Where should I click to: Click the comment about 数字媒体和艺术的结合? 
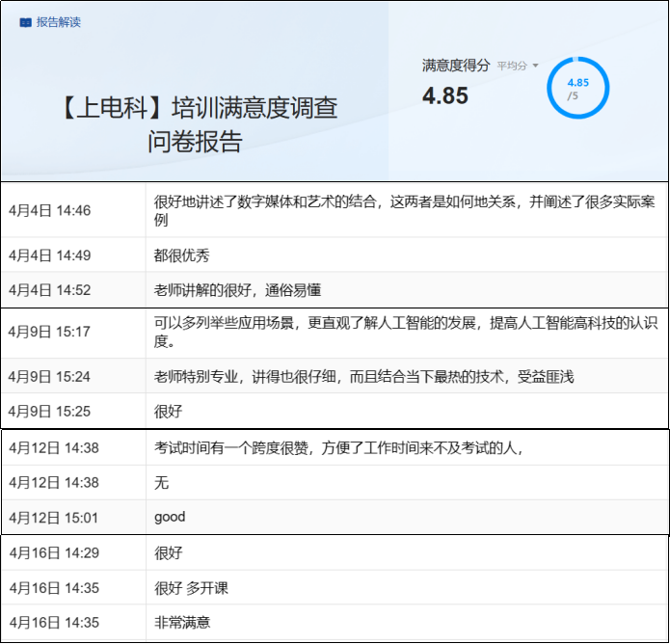405,211
